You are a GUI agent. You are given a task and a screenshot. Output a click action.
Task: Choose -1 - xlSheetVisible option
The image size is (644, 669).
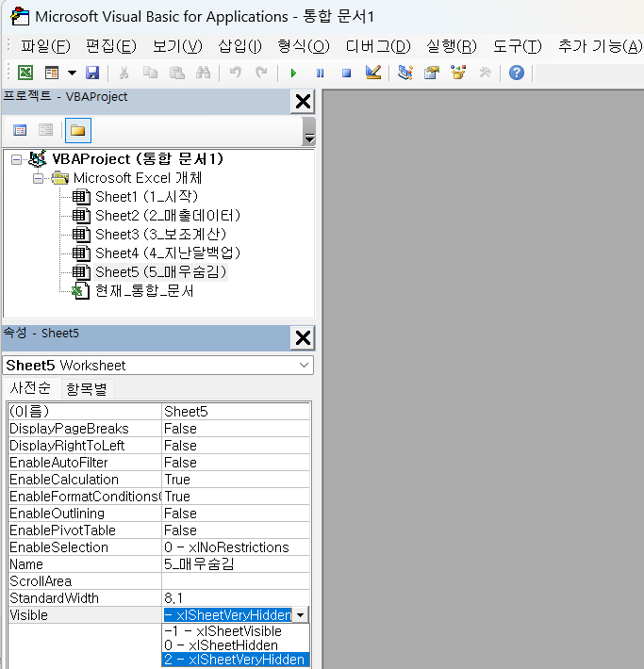click(x=236, y=631)
